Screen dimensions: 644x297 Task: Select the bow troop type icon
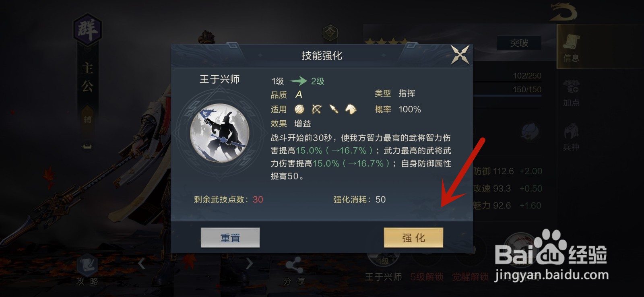(x=317, y=109)
